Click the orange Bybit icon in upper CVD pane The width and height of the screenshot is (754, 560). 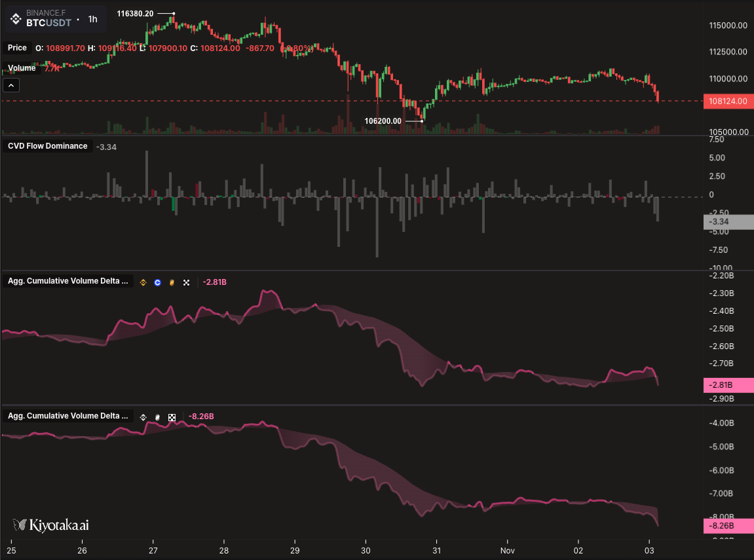coord(172,282)
